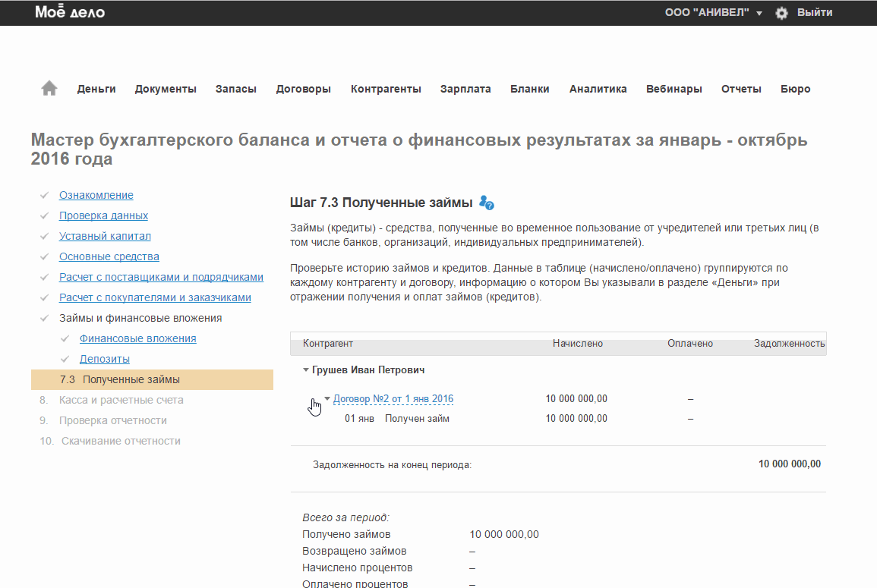
Task: Select highlighted 7.3 Полученные займы step
Action: click(x=152, y=379)
